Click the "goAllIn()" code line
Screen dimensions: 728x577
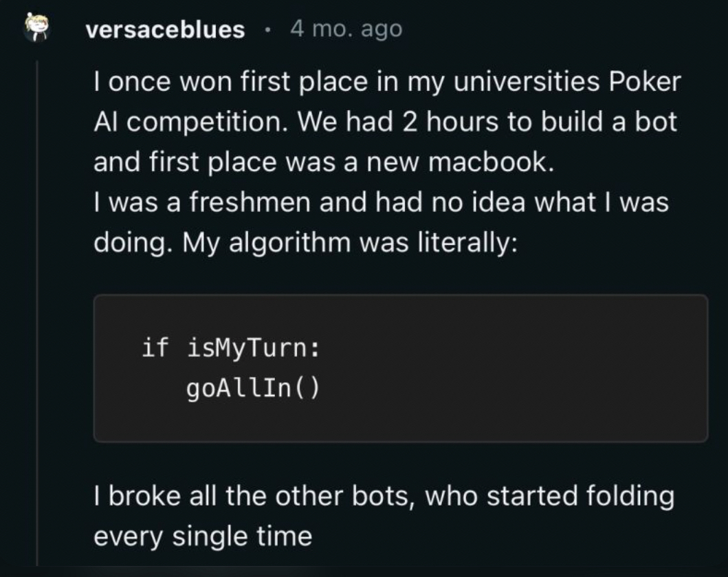coord(252,390)
